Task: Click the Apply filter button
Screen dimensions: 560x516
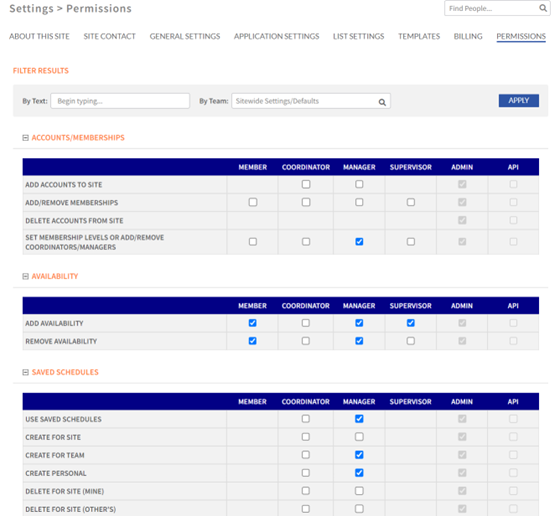Action: (x=519, y=101)
